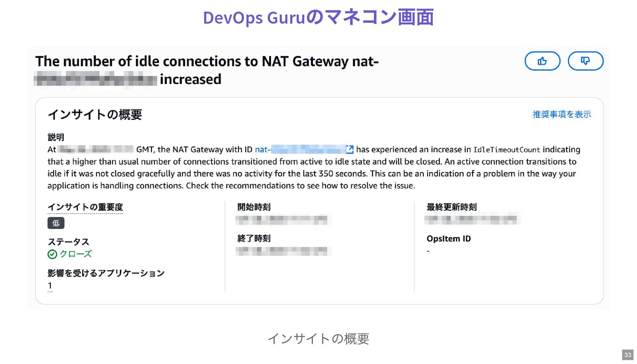Click the クローズ status text

76,254
